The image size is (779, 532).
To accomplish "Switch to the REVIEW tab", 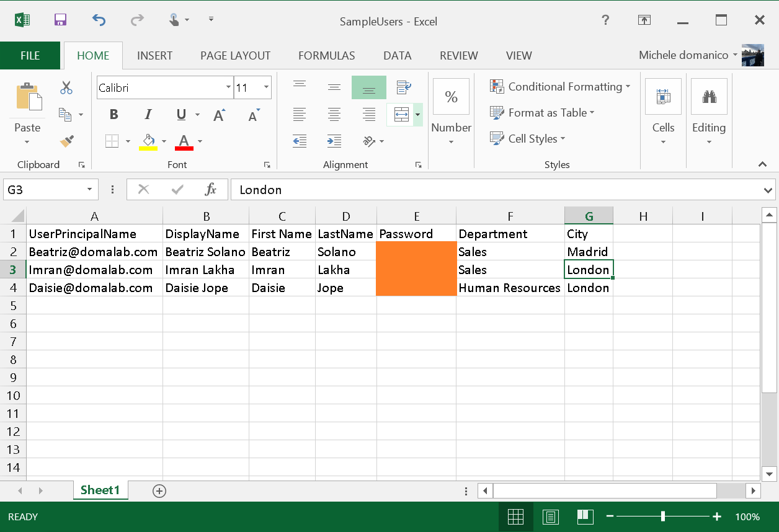I will click(x=458, y=55).
